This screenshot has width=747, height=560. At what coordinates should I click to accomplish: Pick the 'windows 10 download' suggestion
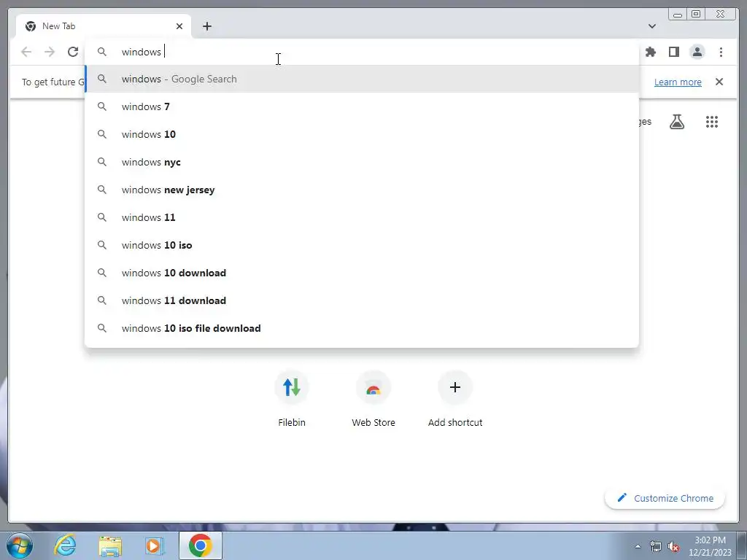tap(362, 273)
